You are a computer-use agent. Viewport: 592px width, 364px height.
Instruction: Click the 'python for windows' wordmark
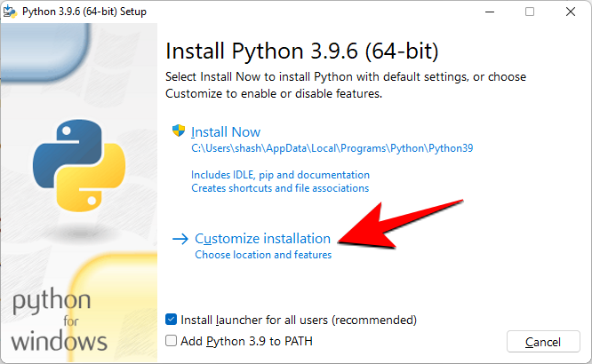point(60,320)
